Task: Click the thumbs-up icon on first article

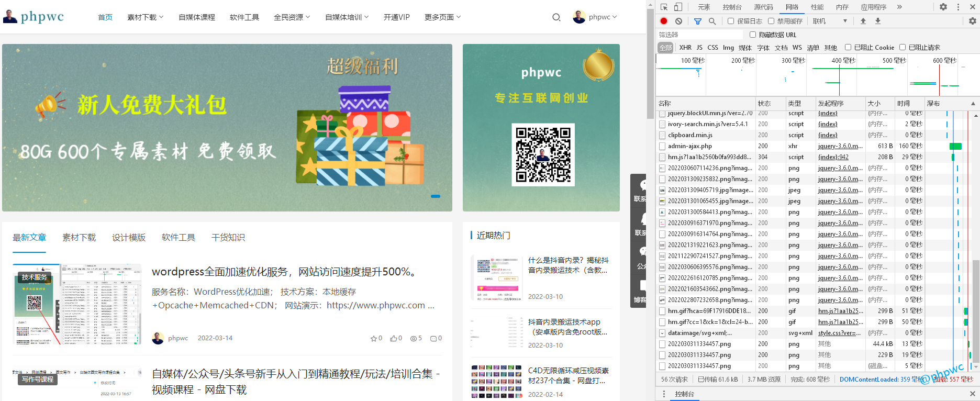Action: (394, 338)
